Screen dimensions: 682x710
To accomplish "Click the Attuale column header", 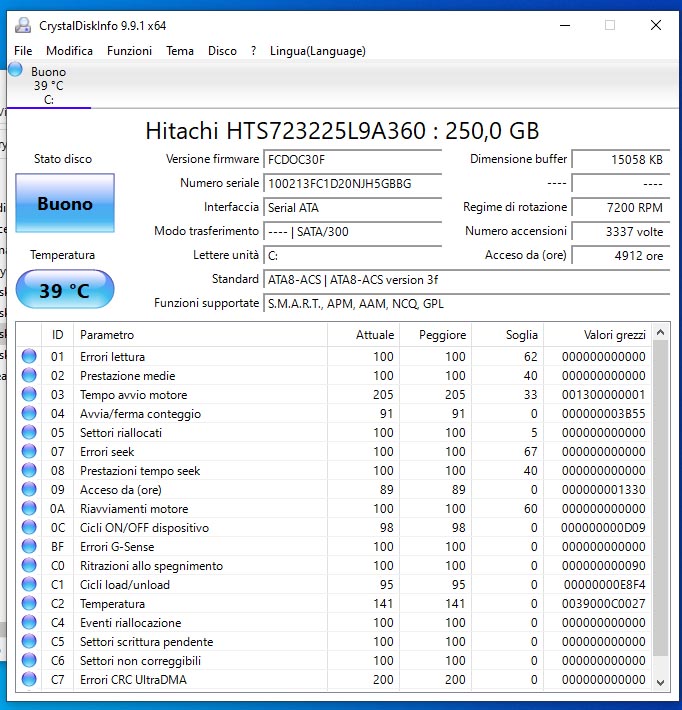I will coord(363,335).
